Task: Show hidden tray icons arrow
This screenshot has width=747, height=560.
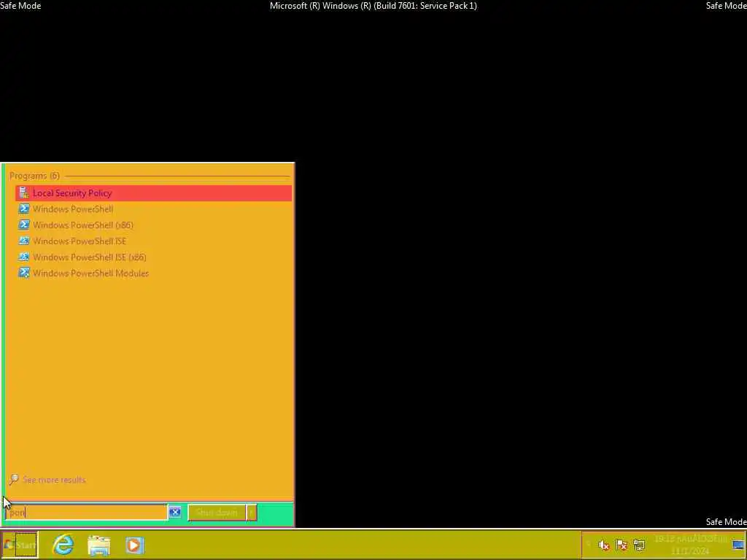Action: pos(589,545)
